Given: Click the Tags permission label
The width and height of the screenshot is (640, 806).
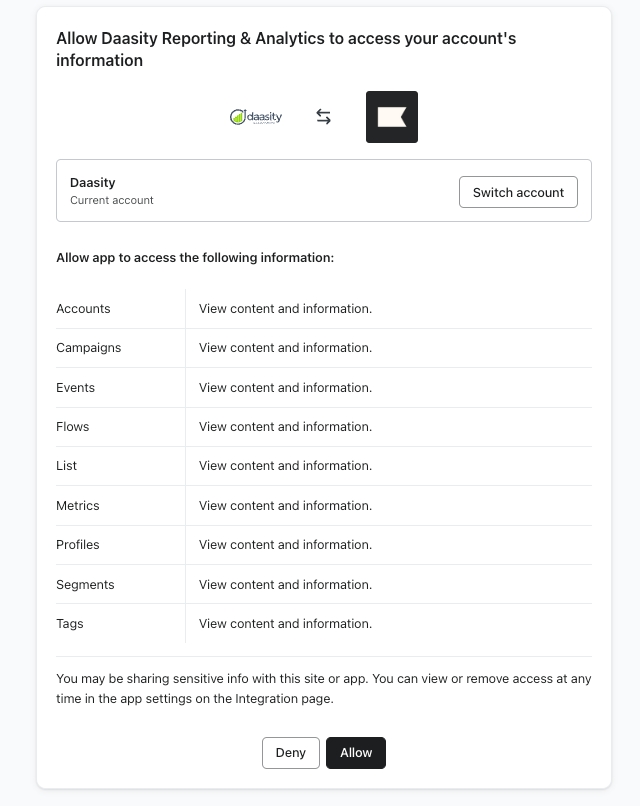Looking at the screenshot, I should pyautogui.click(x=70, y=624).
